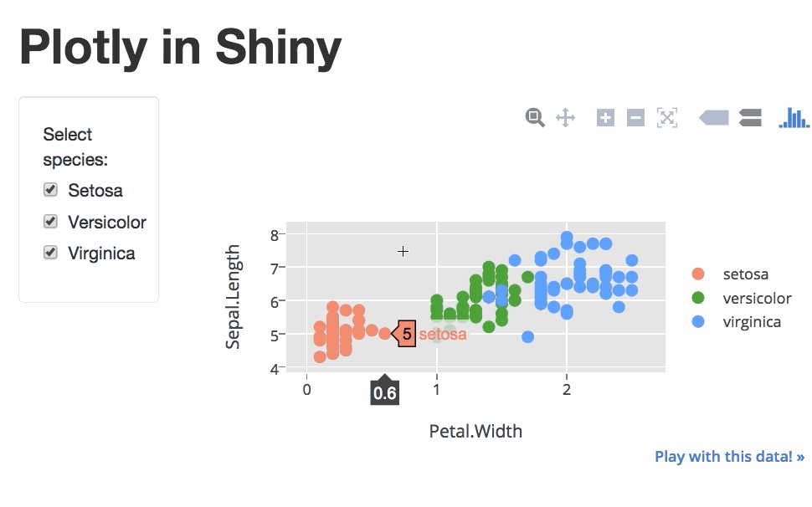Image resolution: width=812 pixels, height=507 pixels.
Task: Click the Autoscale axes icon
Action: [666, 118]
